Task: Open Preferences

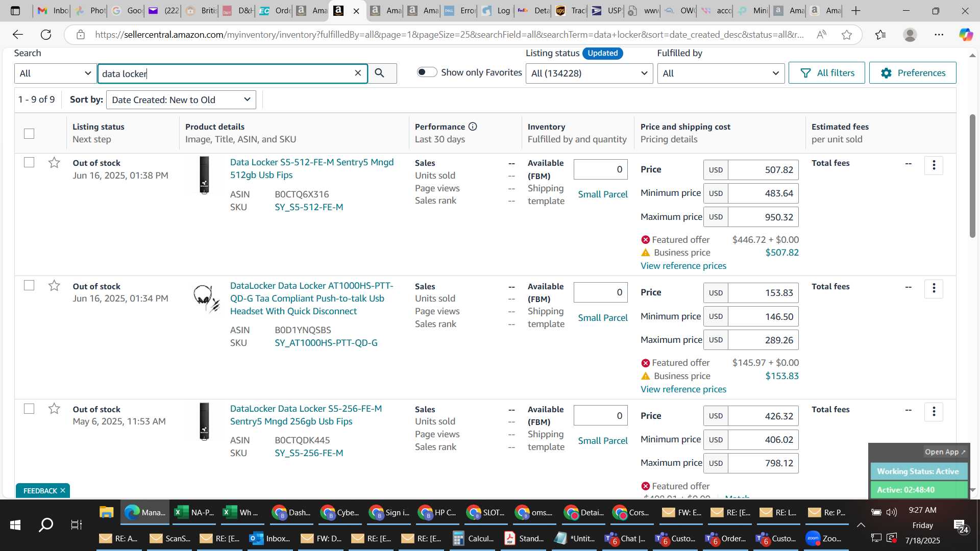Action: point(913,73)
